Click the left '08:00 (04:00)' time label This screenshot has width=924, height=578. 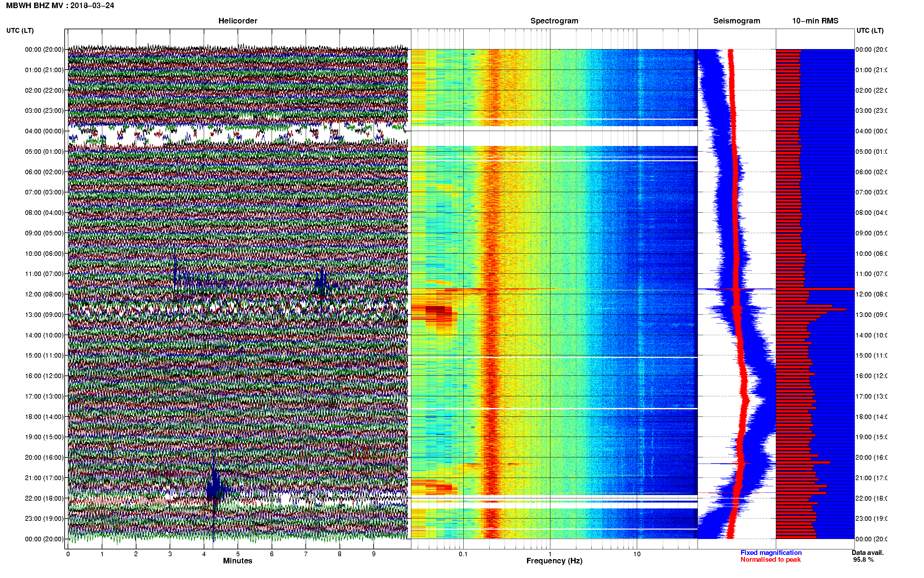[44, 213]
